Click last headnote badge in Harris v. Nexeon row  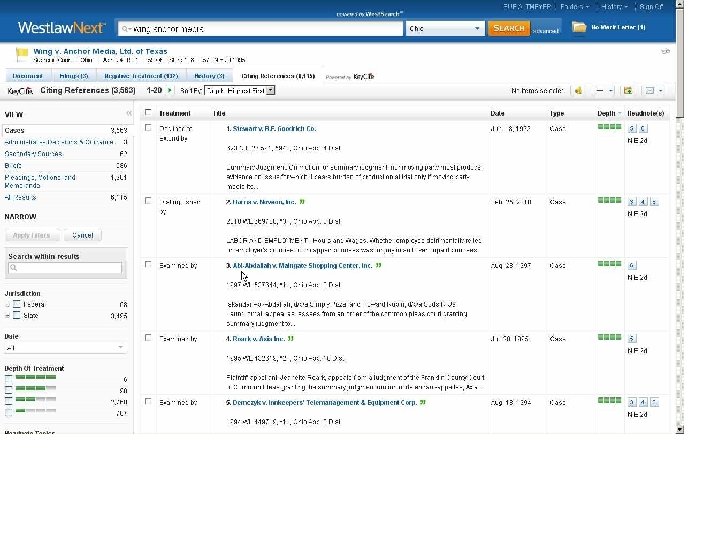click(x=654, y=202)
